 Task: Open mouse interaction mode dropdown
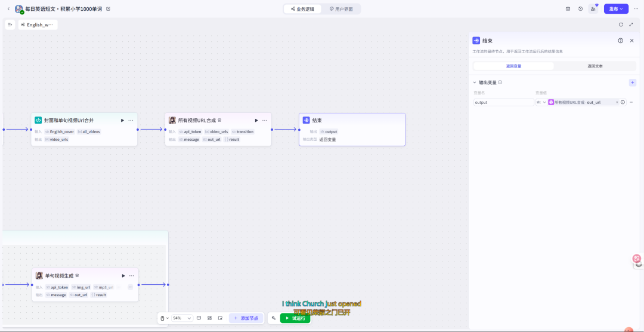click(165, 318)
